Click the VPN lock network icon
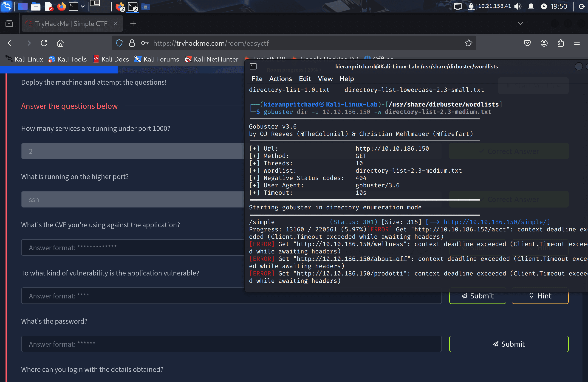 point(471,6)
